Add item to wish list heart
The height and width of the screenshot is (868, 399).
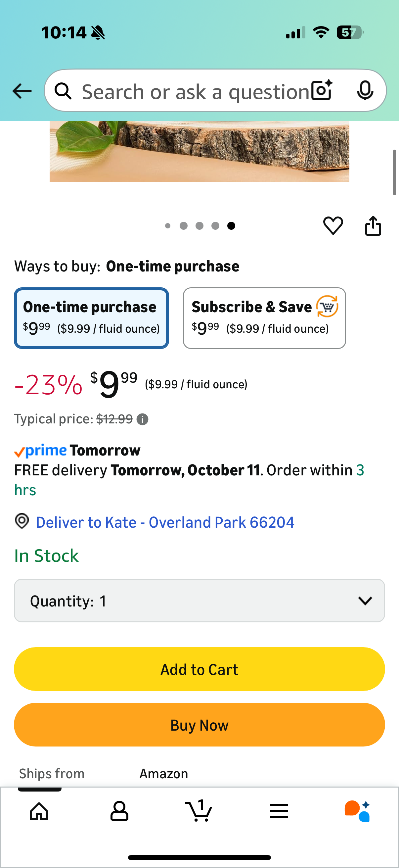[333, 225]
